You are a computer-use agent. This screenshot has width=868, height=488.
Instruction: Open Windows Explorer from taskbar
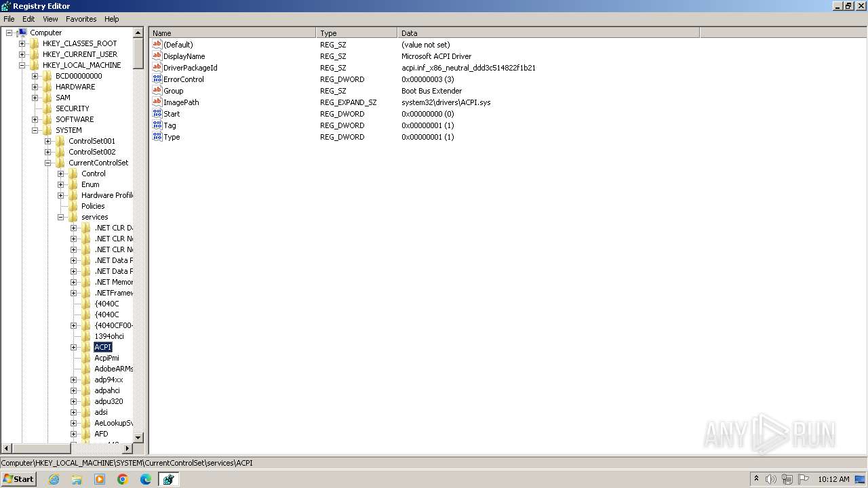77,479
